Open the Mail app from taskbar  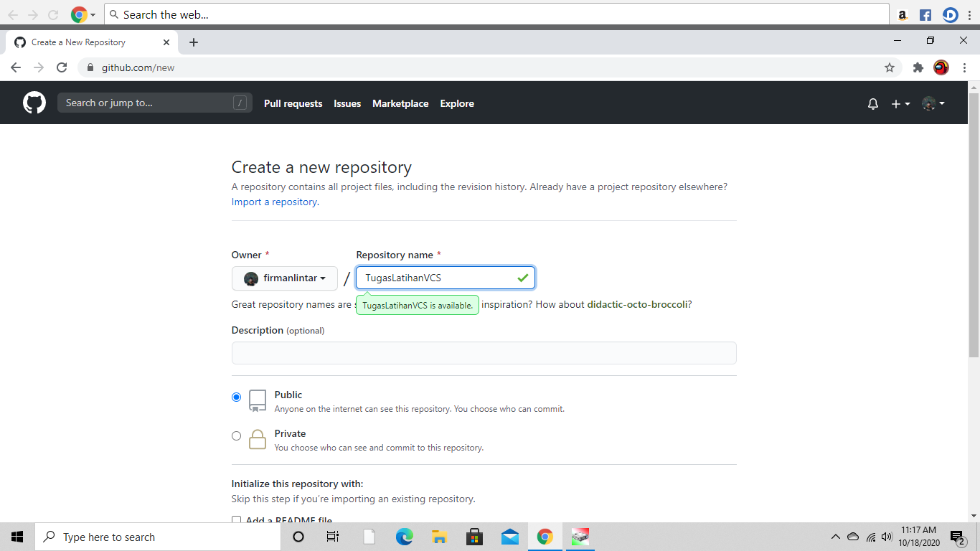(x=510, y=536)
